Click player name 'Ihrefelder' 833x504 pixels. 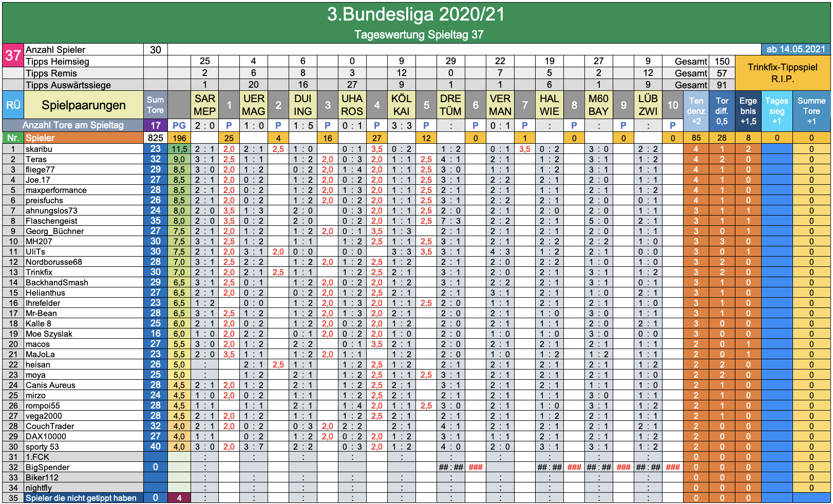43,303
